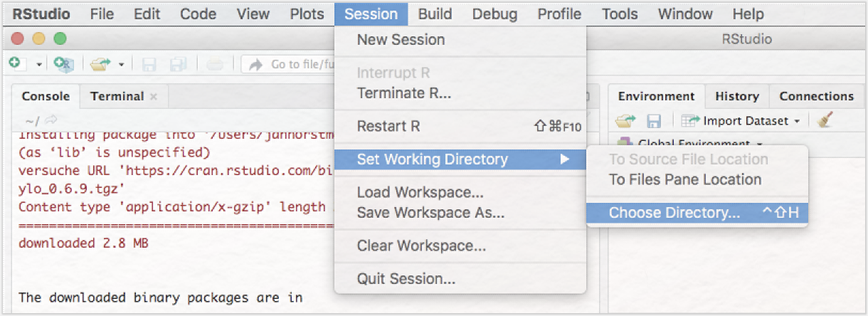Click the New File plus icon
This screenshot has height=316, width=868.
pyautogui.click(x=15, y=63)
